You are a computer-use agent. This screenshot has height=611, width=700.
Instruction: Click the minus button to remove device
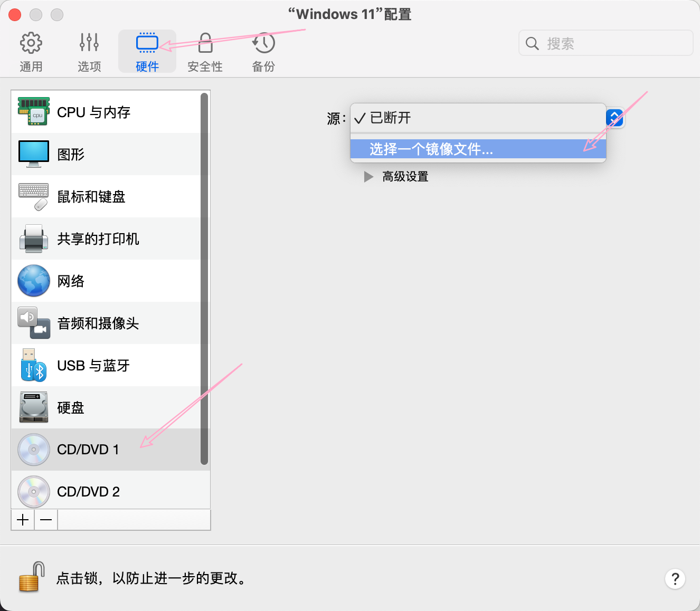tap(46, 520)
